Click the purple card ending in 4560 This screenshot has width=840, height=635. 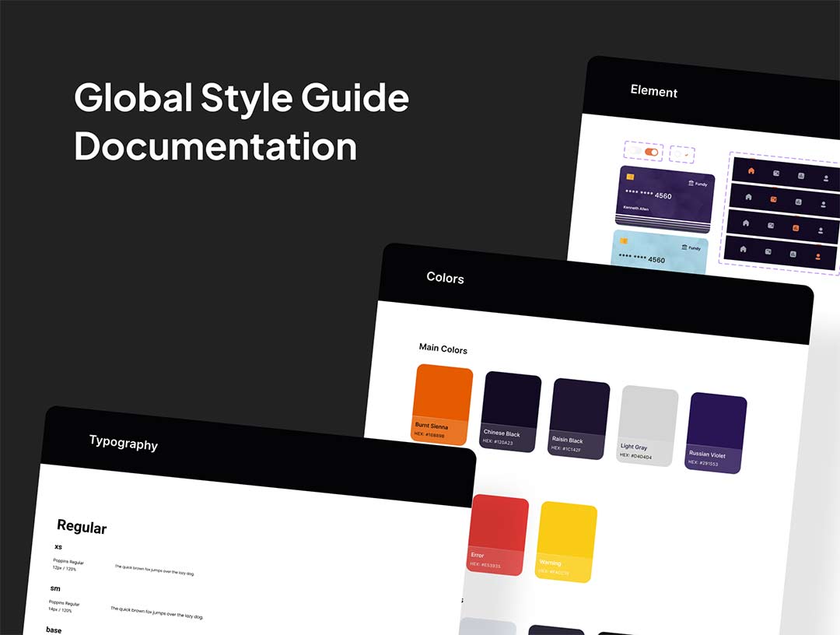[665, 200]
